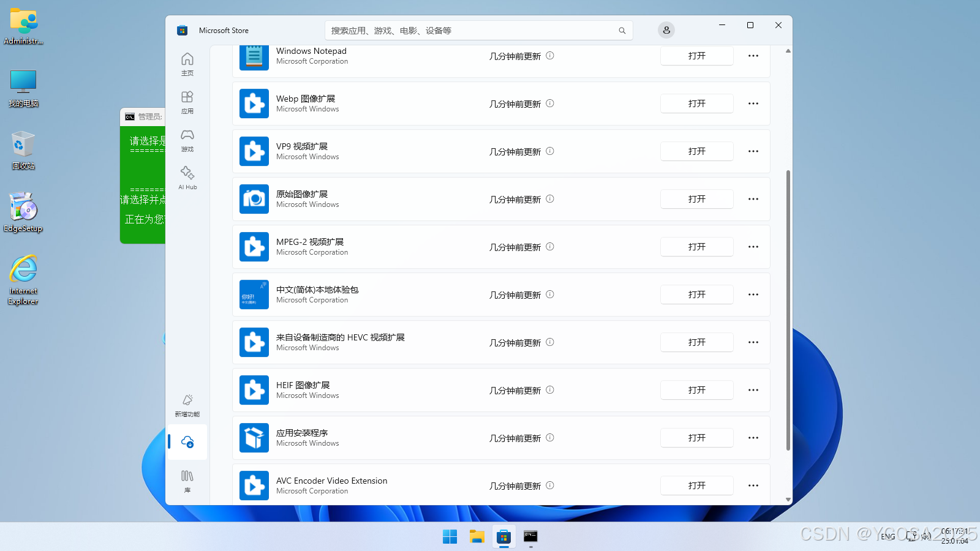Click Microsoft Store taskbar icon
The width and height of the screenshot is (980, 551).
503,537
